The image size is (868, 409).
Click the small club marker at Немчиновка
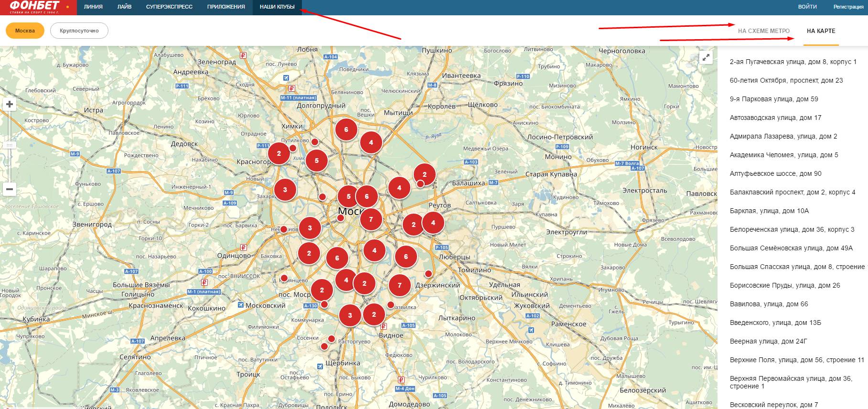pos(284,229)
